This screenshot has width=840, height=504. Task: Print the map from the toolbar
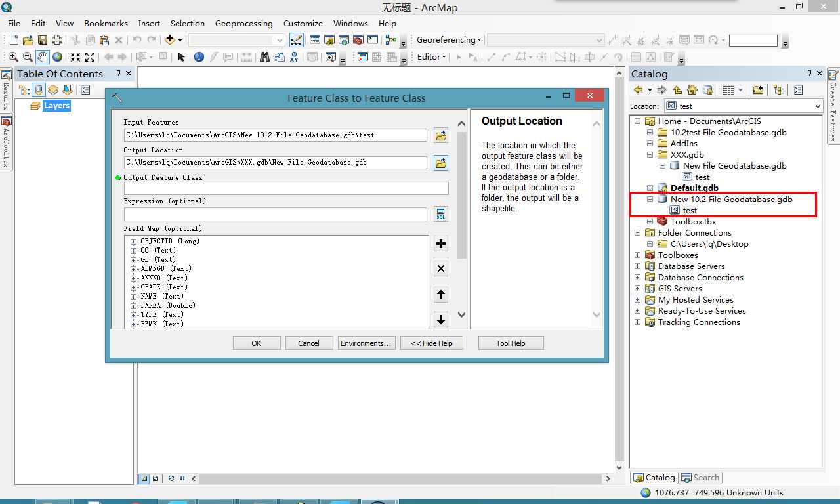[57, 40]
